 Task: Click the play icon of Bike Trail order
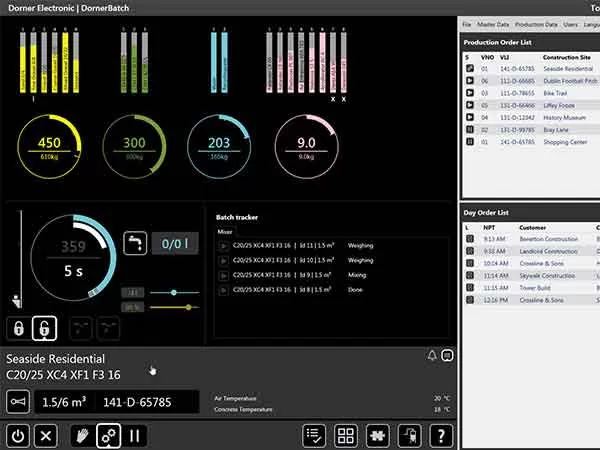point(470,93)
